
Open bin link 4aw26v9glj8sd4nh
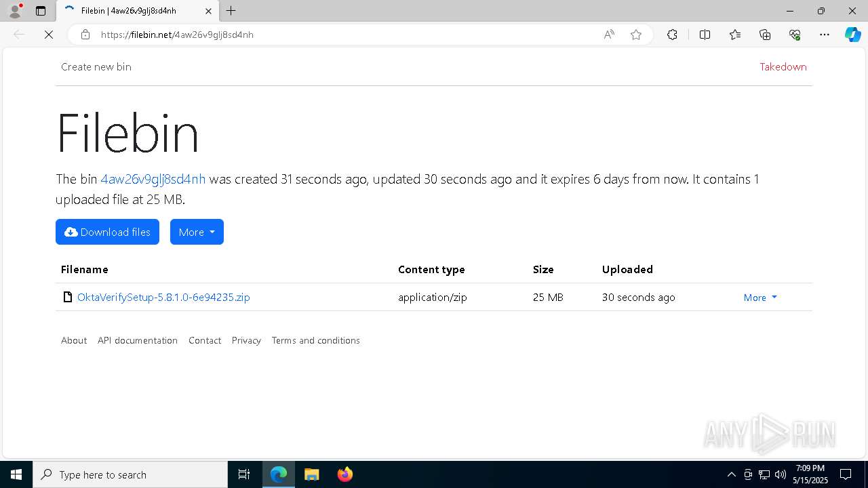[153, 179]
